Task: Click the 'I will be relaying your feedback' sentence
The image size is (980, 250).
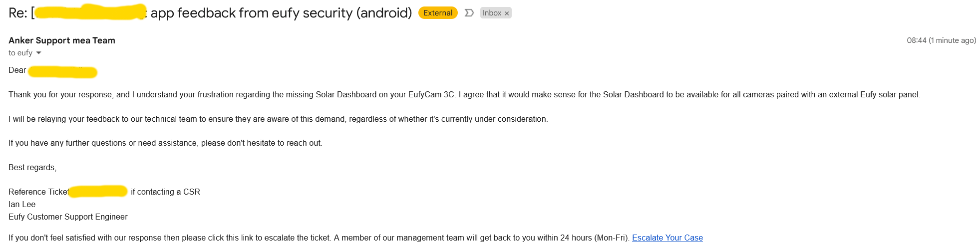Action: 278,119
